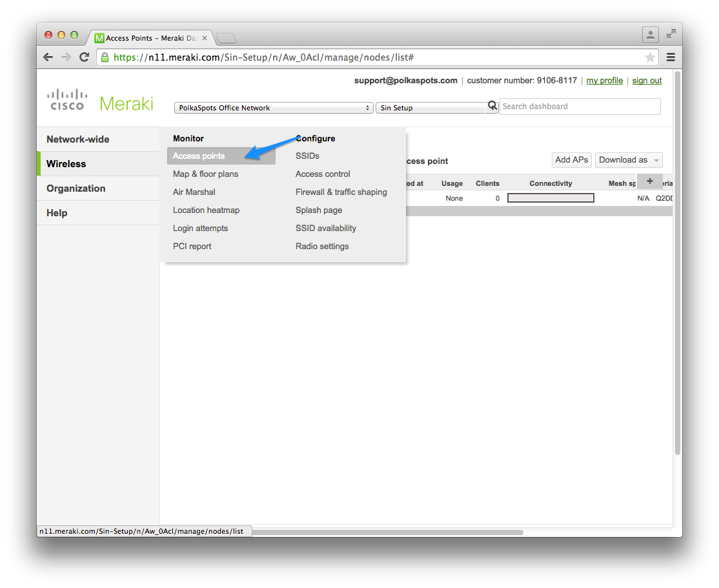Image resolution: width=719 pixels, height=588 pixels.
Task: Open SSID availability menu item
Action: tap(325, 228)
